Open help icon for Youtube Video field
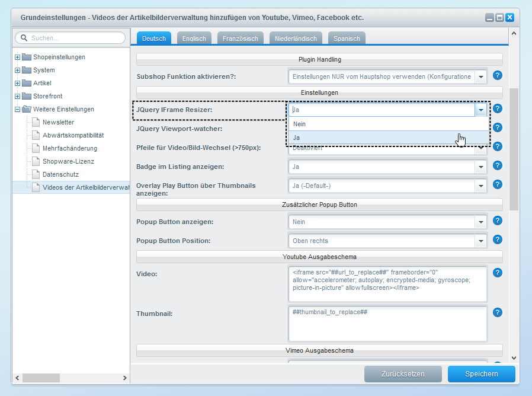The image size is (532, 396). [x=498, y=272]
